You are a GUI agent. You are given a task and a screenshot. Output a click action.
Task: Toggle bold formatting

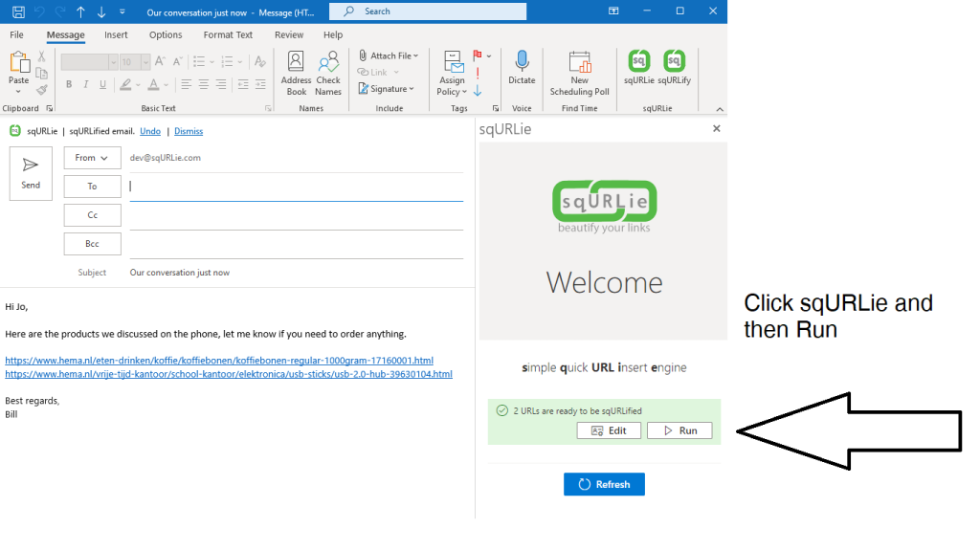point(69,84)
